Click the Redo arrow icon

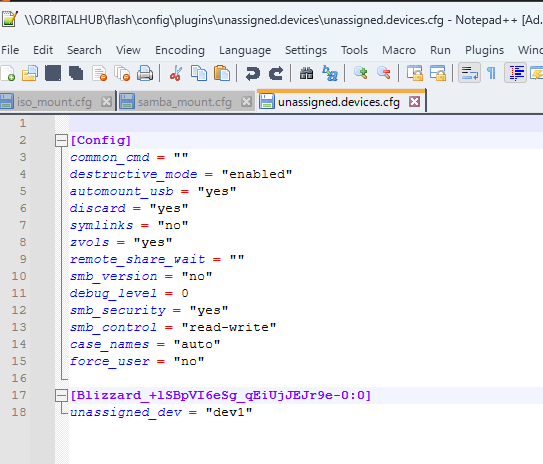pos(276,73)
